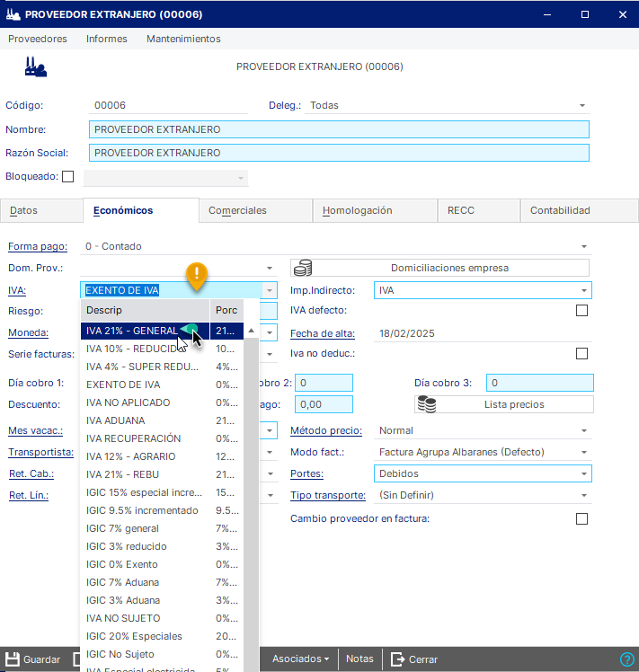Click the Transportista link label
The height and width of the screenshot is (672, 639).
click(41, 452)
